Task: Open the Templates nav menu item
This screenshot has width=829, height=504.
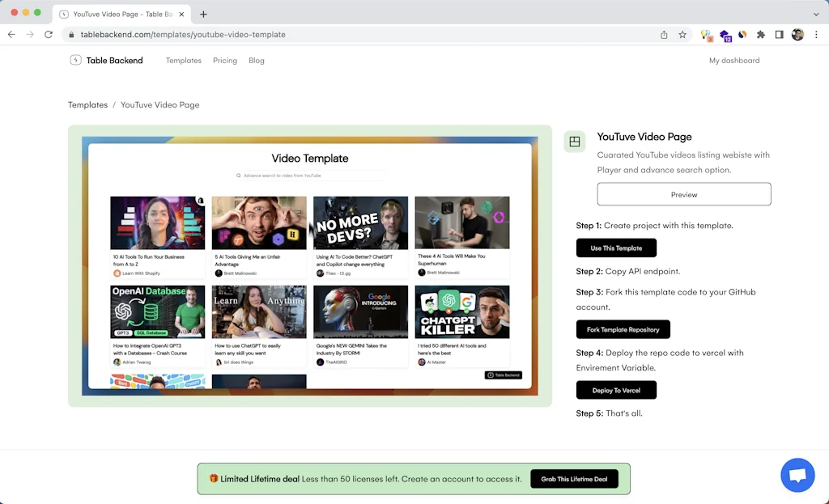Action: (184, 61)
